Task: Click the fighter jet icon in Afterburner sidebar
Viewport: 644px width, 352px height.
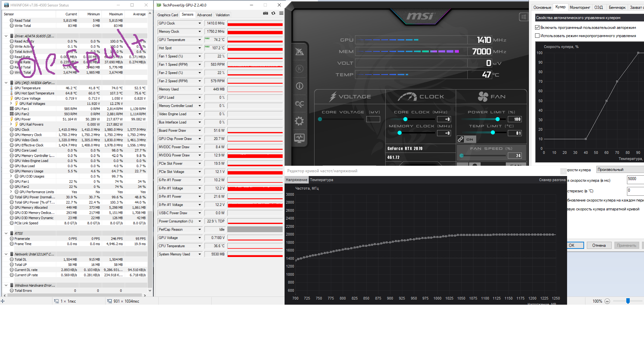Action: click(x=300, y=51)
